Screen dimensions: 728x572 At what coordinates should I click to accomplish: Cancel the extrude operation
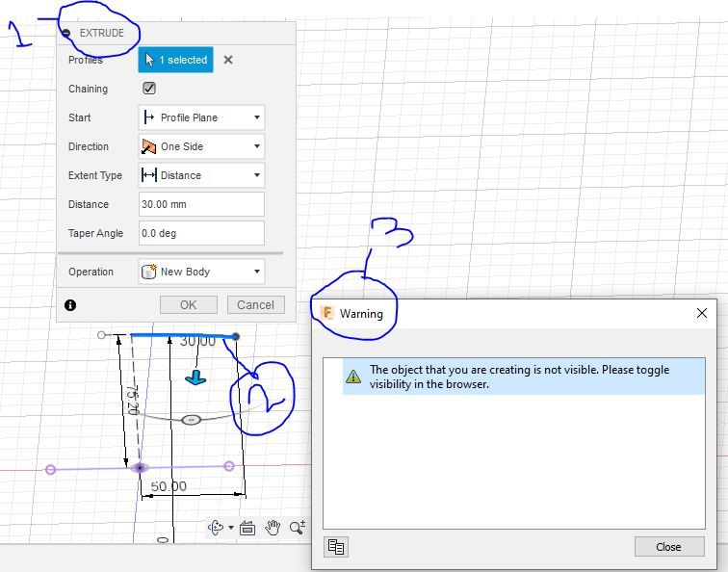pos(256,305)
